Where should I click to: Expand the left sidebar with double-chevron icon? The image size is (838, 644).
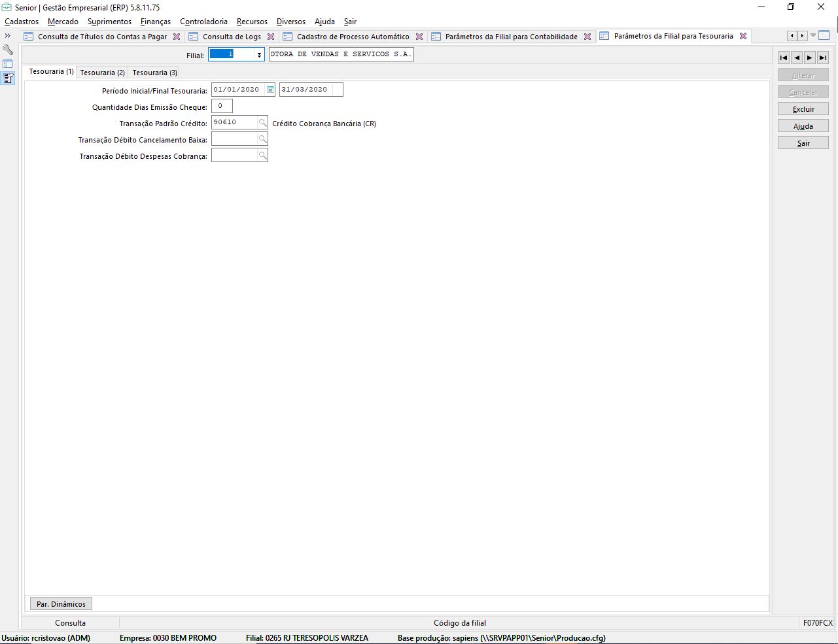(x=8, y=36)
